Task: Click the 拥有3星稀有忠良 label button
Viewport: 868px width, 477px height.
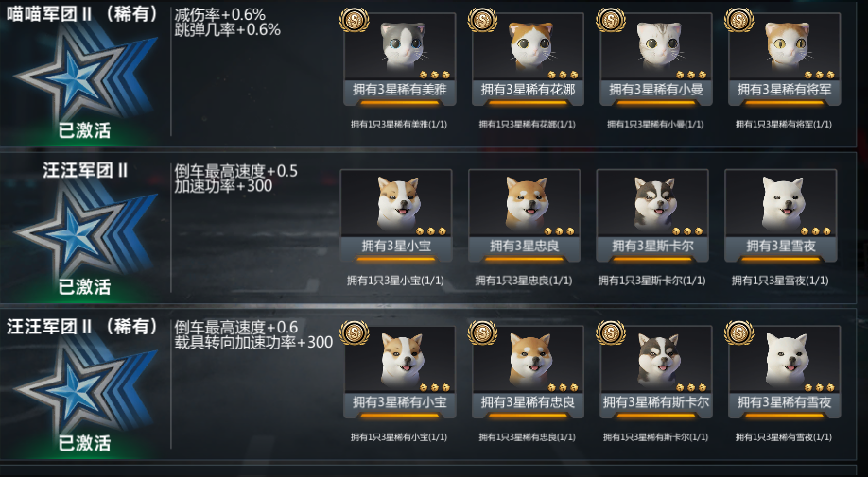Action: click(x=528, y=402)
